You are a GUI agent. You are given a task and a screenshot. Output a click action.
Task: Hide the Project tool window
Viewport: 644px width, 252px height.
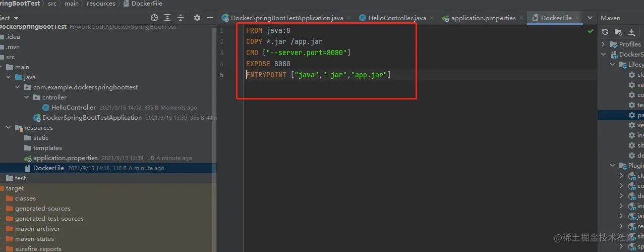tap(210, 18)
